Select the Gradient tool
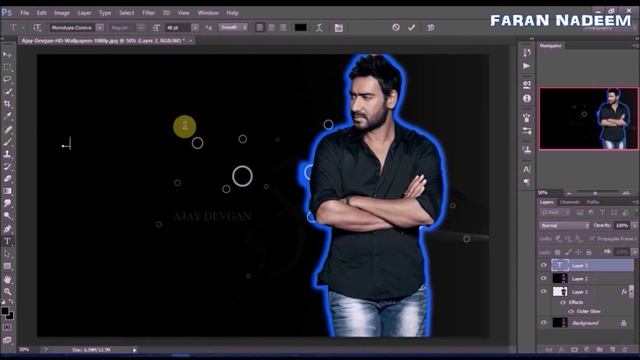 [x=7, y=191]
